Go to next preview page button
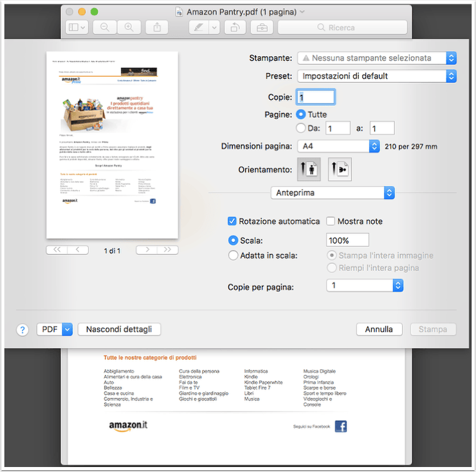 pos(147,250)
